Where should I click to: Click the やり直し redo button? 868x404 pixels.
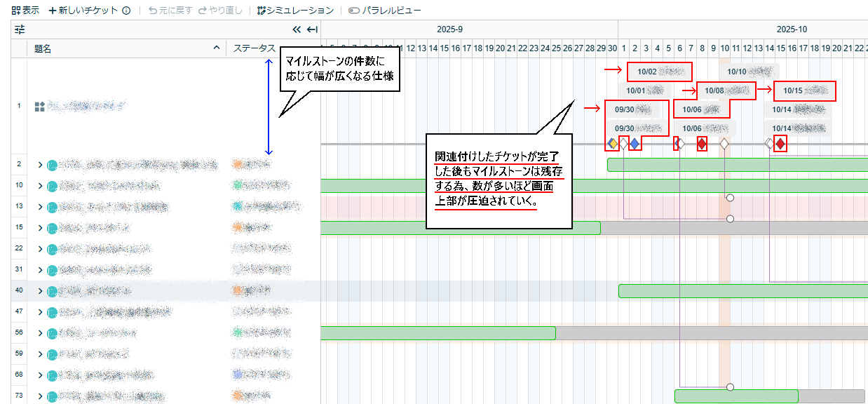tap(220, 11)
